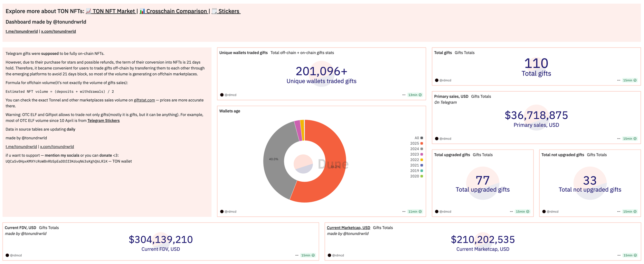The height and width of the screenshot is (264, 644).
Task: Follow the Telegram Stickers link in description
Action: [x=103, y=121]
